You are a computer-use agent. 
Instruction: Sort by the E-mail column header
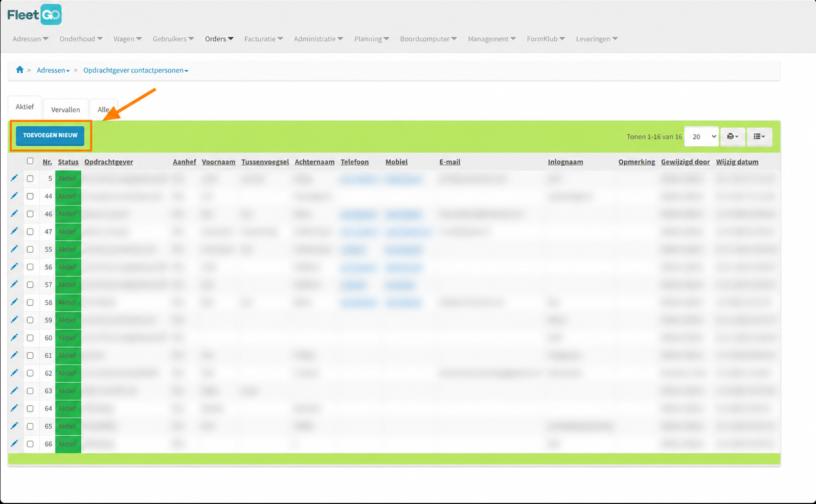coord(449,162)
